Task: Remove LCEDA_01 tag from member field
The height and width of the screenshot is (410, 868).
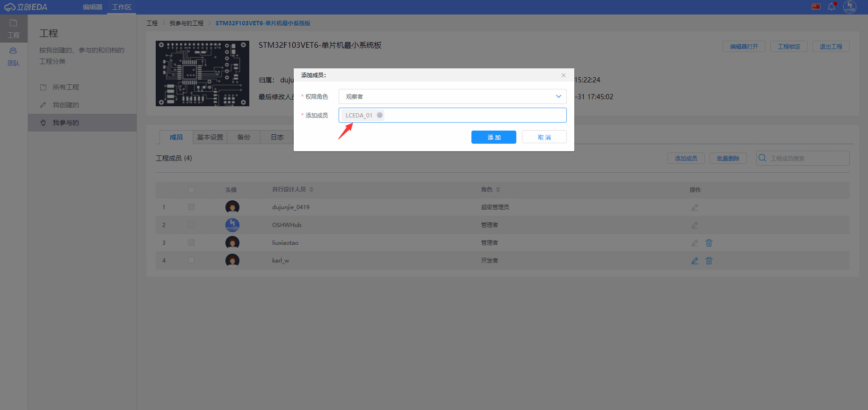Action: tap(380, 115)
